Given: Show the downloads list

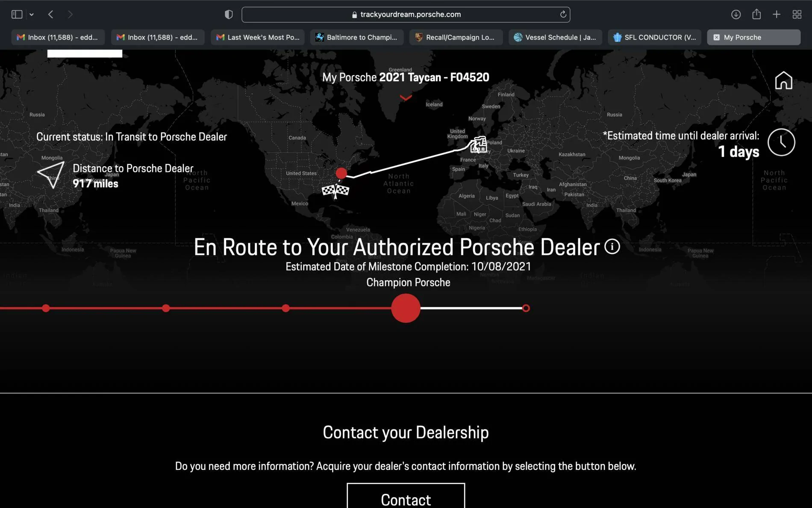Looking at the screenshot, I should (736, 15).
